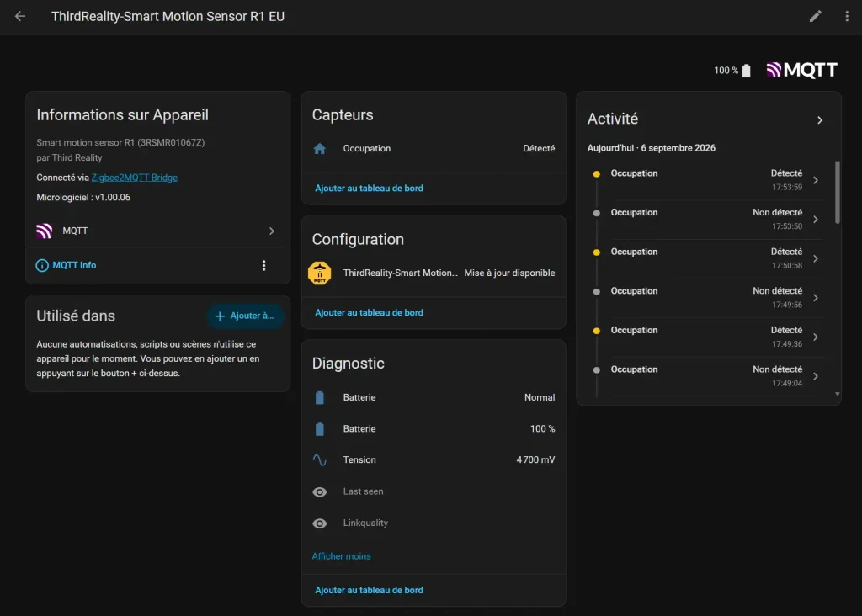Open the full Activité log chevron
The height and width of the screenshot is (616, 862).
pyautogui.click(x=820, y=119)
